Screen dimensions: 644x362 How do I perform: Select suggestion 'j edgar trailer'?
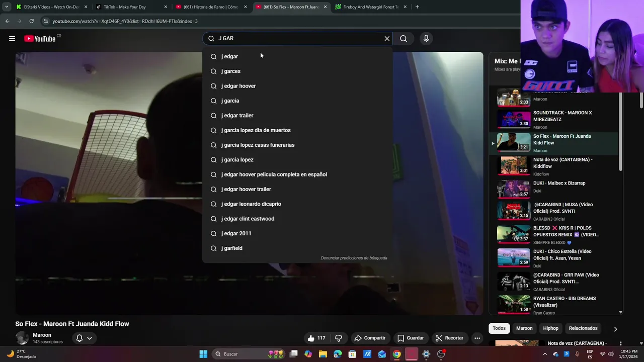[297, 116]
